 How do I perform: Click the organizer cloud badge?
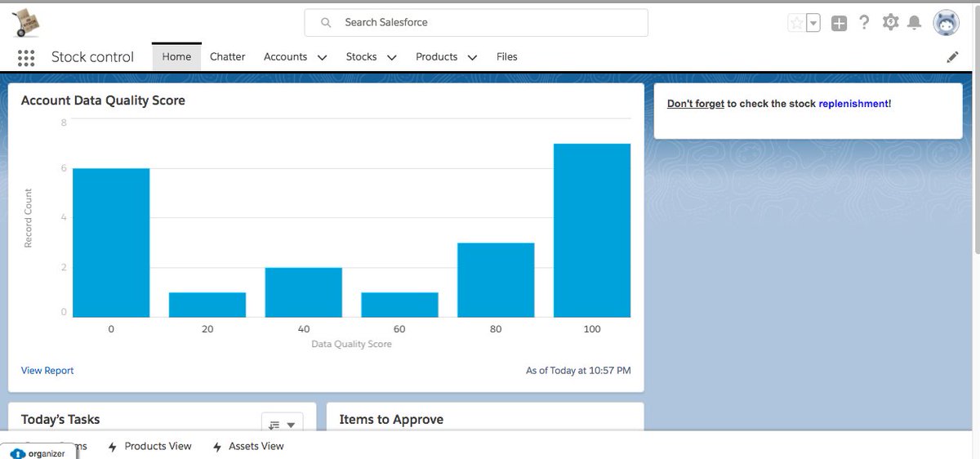tap(38, 452)
